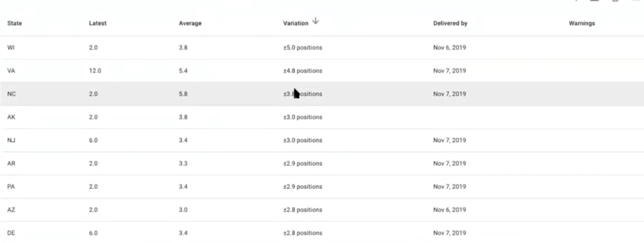Click Nov 7, 2019 in NJ row
Image resolution: width=644 pixels, height=243 pixels.
click(x=450, y=140)
